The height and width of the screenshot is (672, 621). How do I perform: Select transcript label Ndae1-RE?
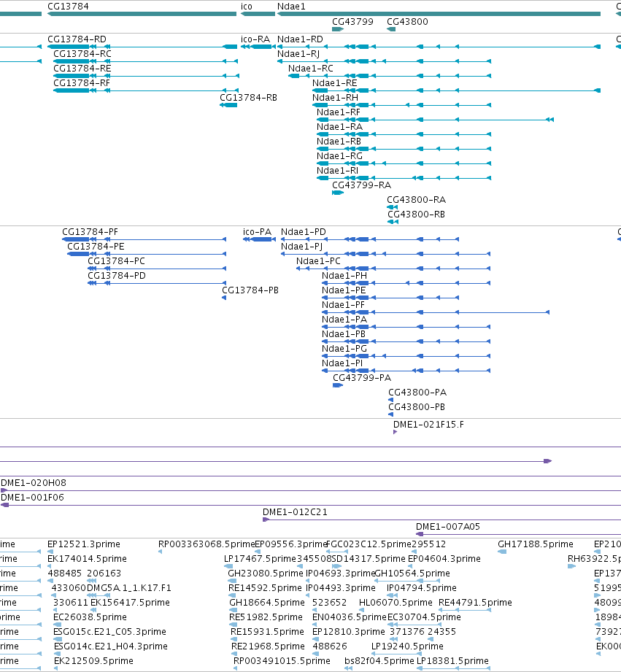335,83
